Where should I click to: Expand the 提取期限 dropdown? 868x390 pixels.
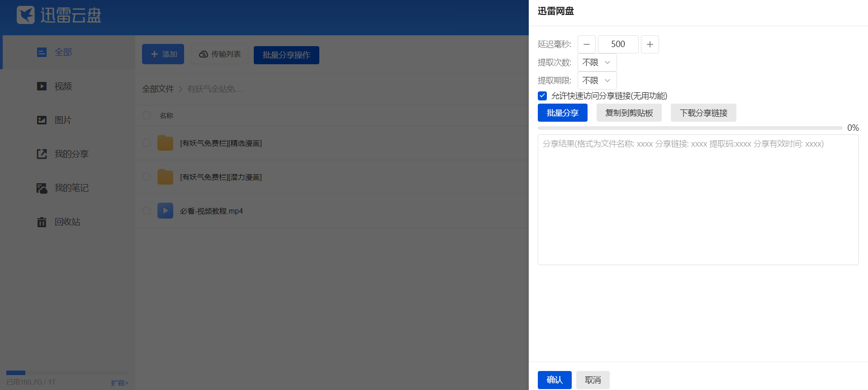pyautogui.click(x=597, y=81)
